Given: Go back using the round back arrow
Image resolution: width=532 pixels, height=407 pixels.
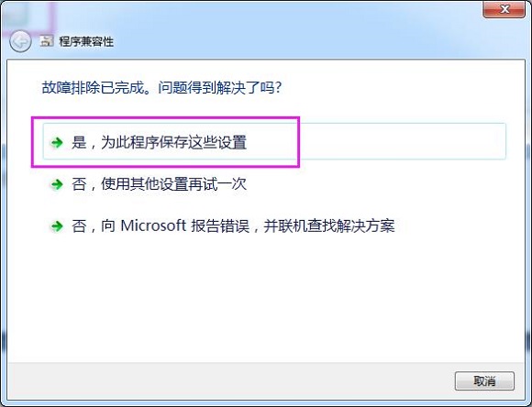Looking at the screenshot, I should tap(20, 41).
